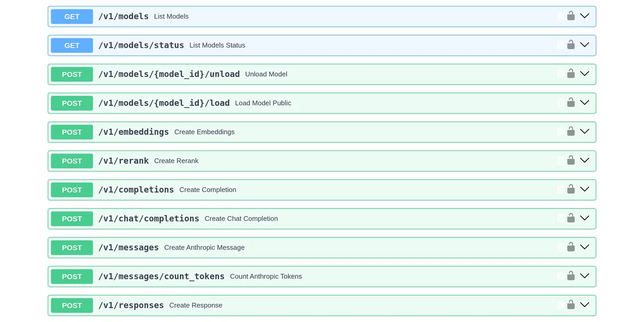644x322 pixels.
Task: Open authorization lock on Unload Model row
Action: pos(571,74)
